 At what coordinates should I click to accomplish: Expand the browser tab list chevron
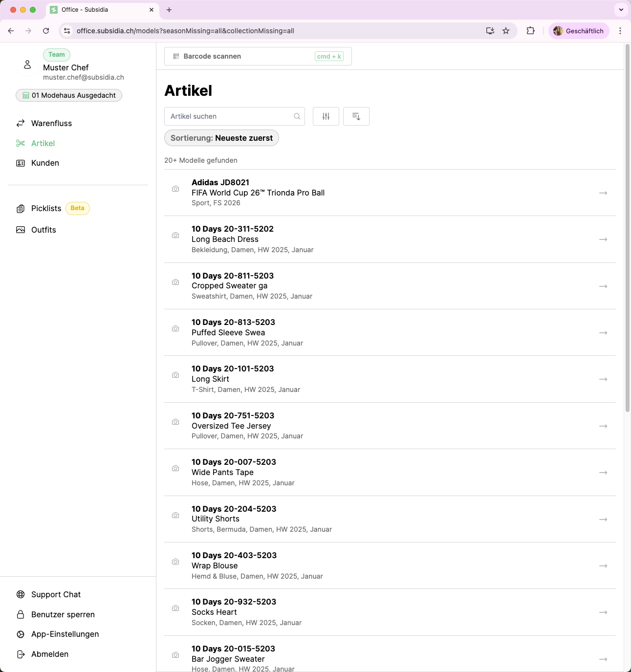[621, 10]
